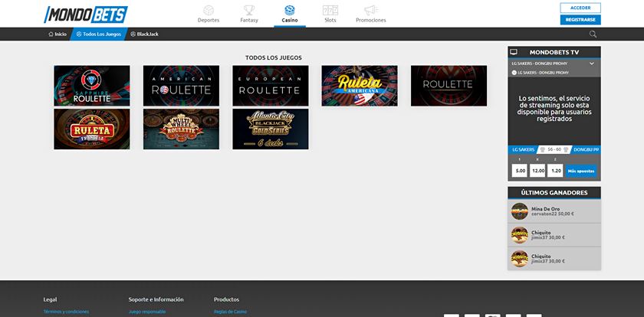Open the Ruleta Americana game

(360, 86)
